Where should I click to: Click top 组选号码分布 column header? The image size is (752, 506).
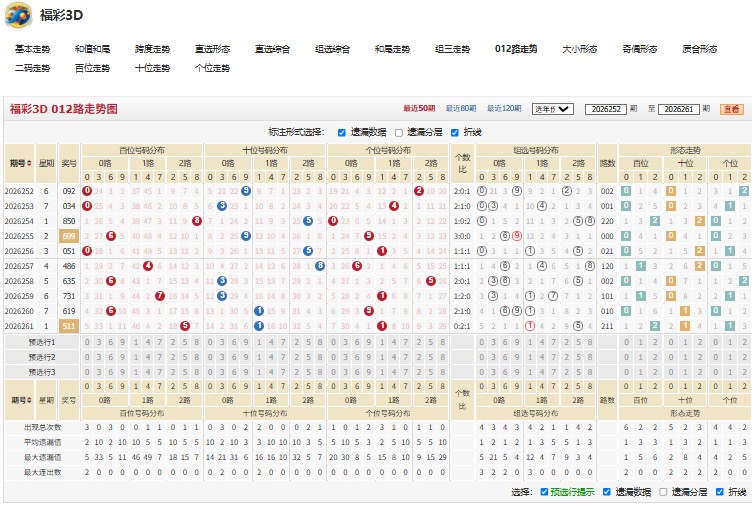pos(536,150)
